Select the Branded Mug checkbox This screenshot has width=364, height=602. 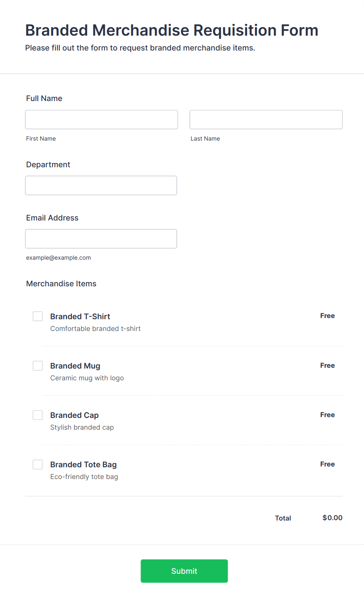click(x=38, y=365)
